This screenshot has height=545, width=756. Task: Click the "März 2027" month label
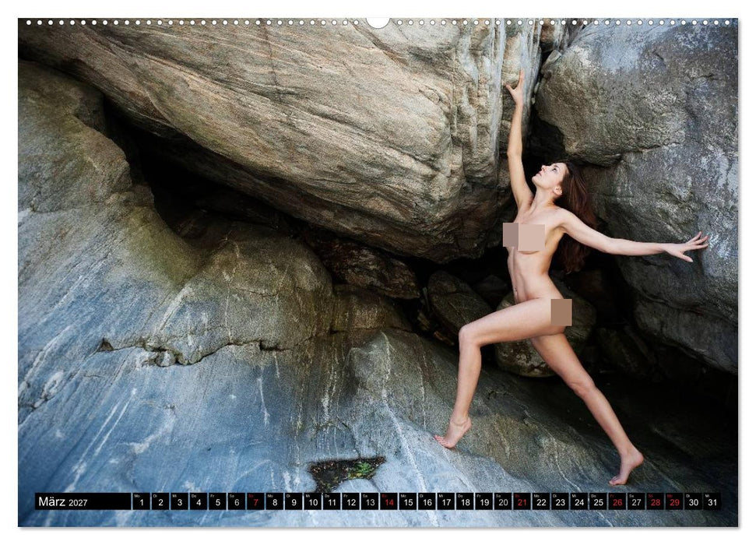coord(63,501)
